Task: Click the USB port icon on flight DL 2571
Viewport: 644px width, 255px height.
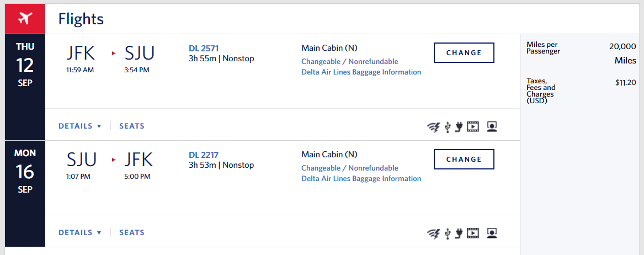Action: point(448,127)
